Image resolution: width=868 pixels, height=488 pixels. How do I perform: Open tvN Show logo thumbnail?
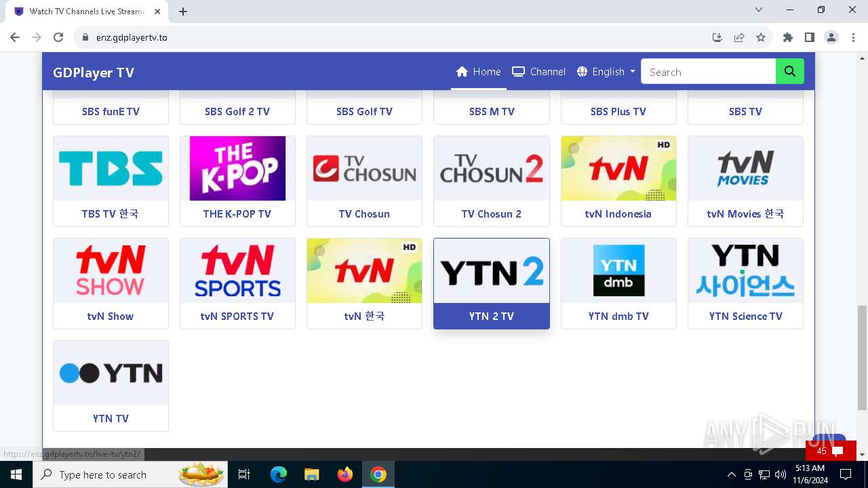[x=111, y=270]
